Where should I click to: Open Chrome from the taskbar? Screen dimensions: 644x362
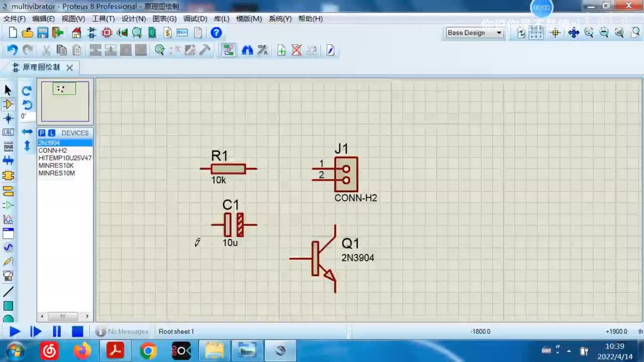(x=148, y=350)
